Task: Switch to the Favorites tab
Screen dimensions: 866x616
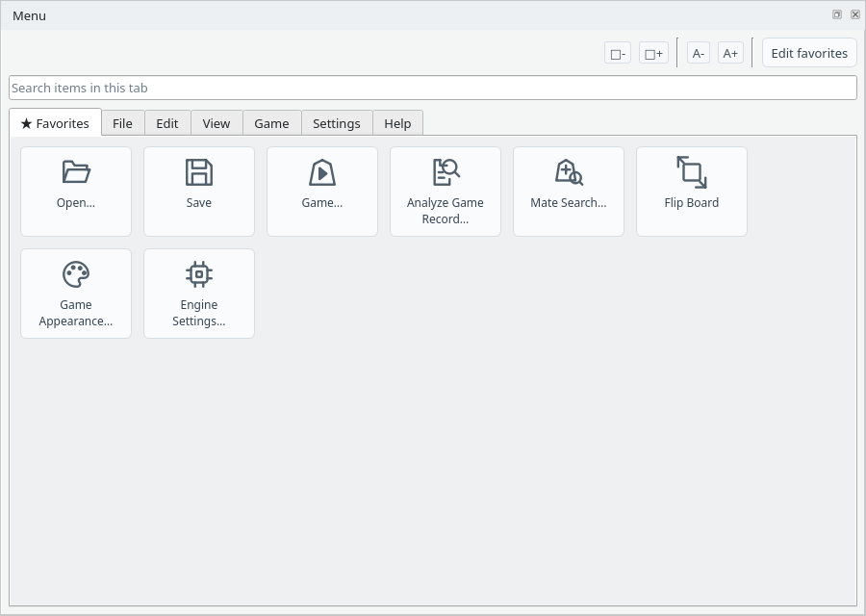Action: click(55, 122)
